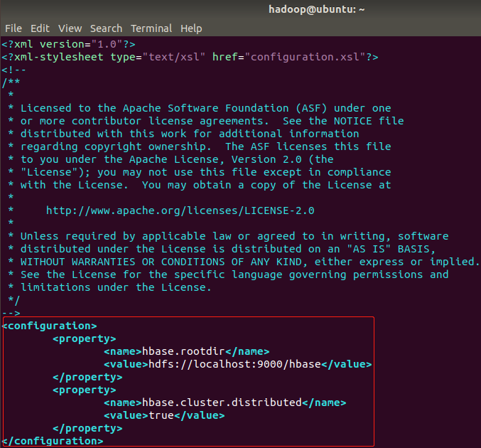Click the line 'with the License. You may obtain'
Screen dimensions: 481x448
200,185
